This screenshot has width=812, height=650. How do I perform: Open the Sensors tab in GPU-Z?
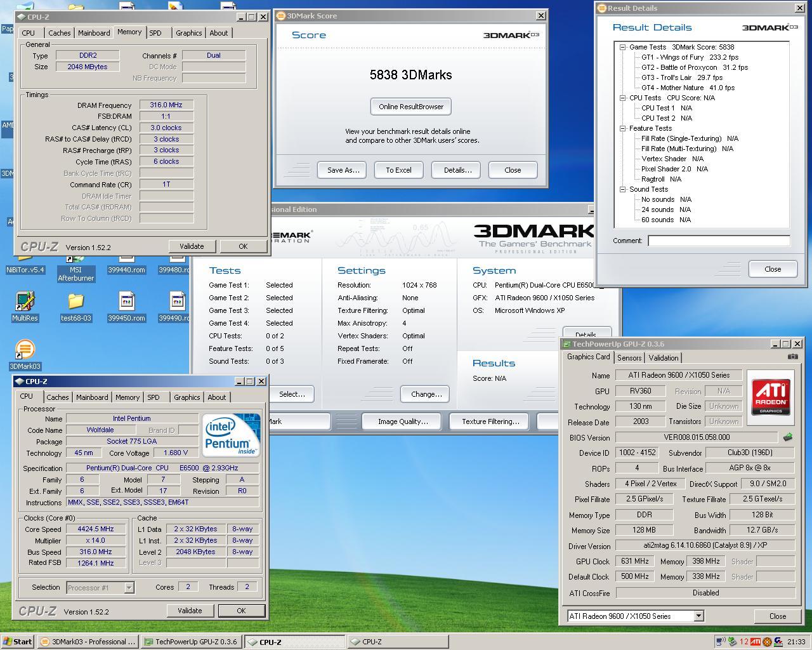click(x=629, y=358)
